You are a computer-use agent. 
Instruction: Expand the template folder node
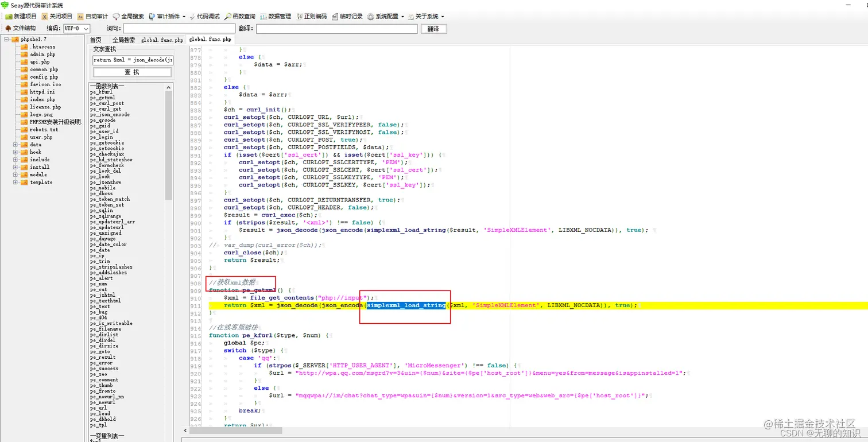click(15, 182)
